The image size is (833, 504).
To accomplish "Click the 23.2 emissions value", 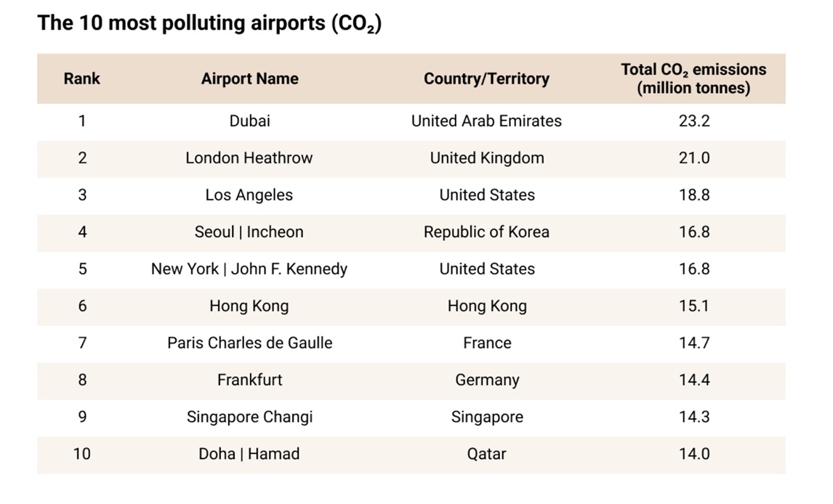I will click(x=694, y=121).
